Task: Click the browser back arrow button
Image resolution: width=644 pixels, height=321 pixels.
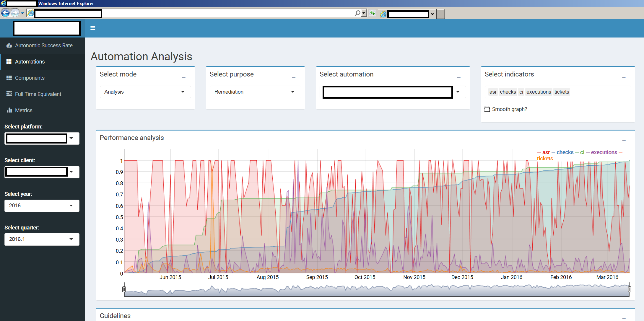Action: (5, 13)
